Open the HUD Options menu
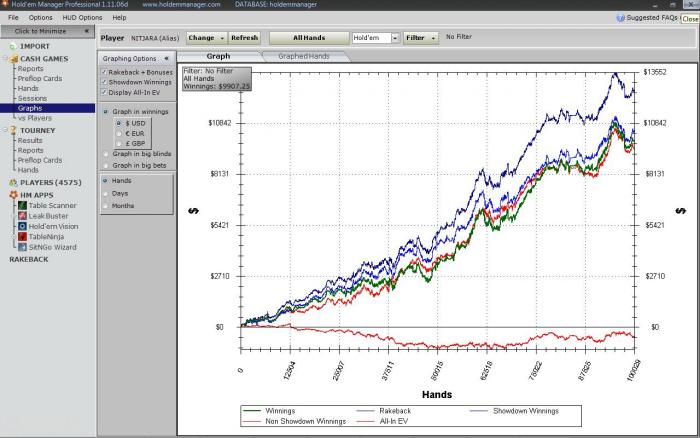 coord(82,18)
